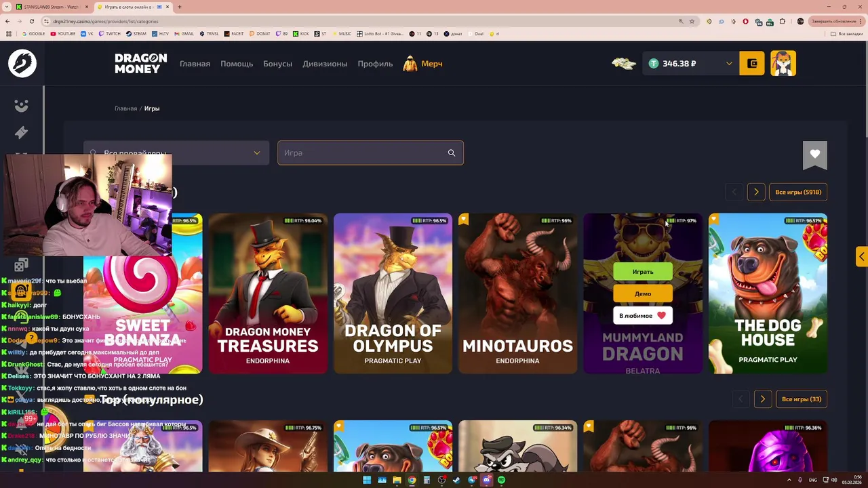Open the yellow wallet button
The height and width of the screenshot is (488, 868).
pyautogui.click(x=752, y=63)
